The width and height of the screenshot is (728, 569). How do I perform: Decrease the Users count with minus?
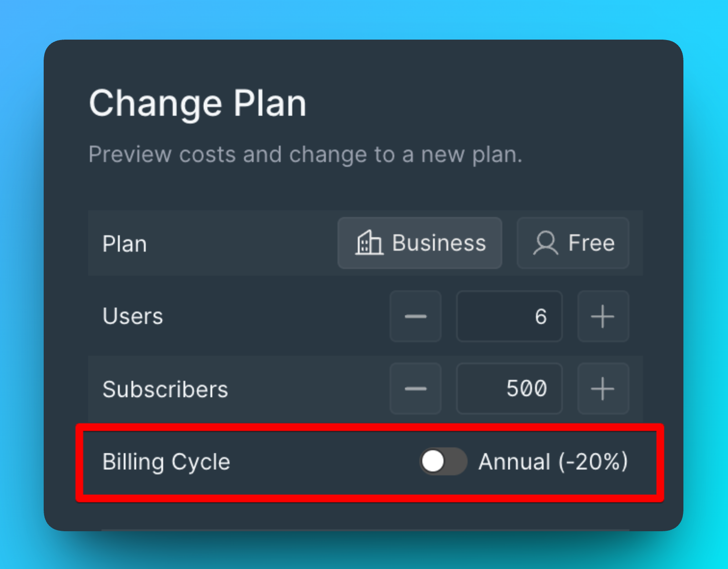(x=415, y=316)
